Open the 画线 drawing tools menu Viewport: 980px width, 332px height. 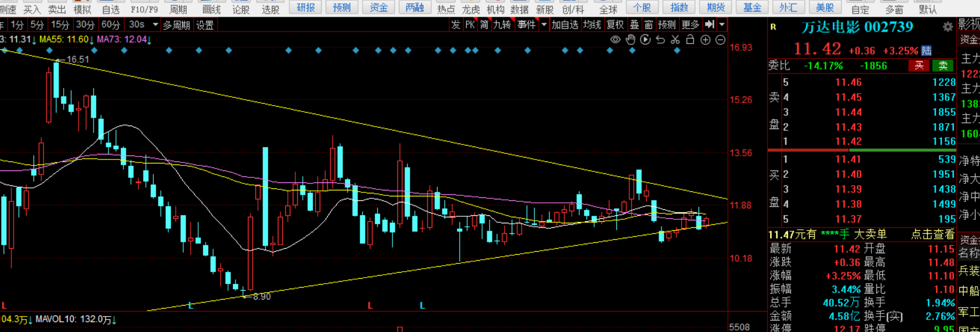211,9
